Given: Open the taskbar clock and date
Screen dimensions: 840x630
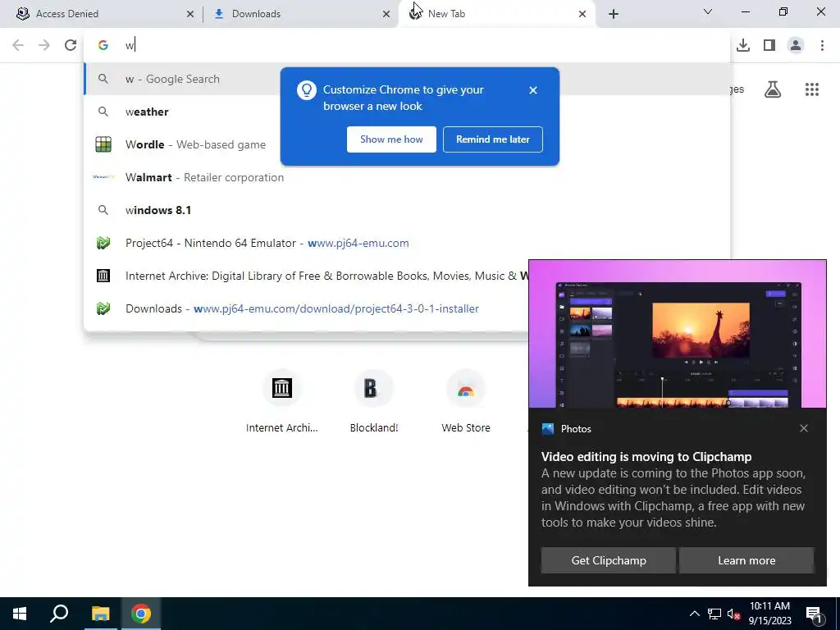Looking at the screenshot, I should pos(769,614).
